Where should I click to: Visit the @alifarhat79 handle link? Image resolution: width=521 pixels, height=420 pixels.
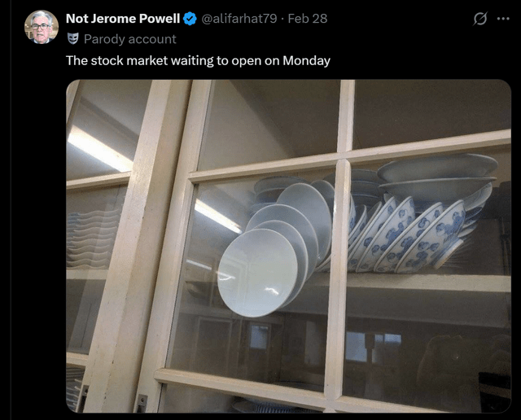pyautogui.click(x=239, y=19)
